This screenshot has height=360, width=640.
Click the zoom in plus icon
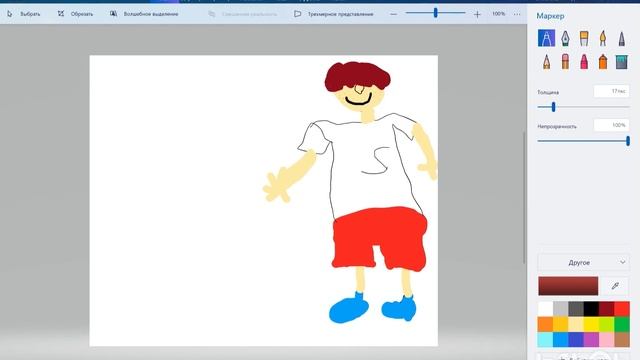(477, 14)
